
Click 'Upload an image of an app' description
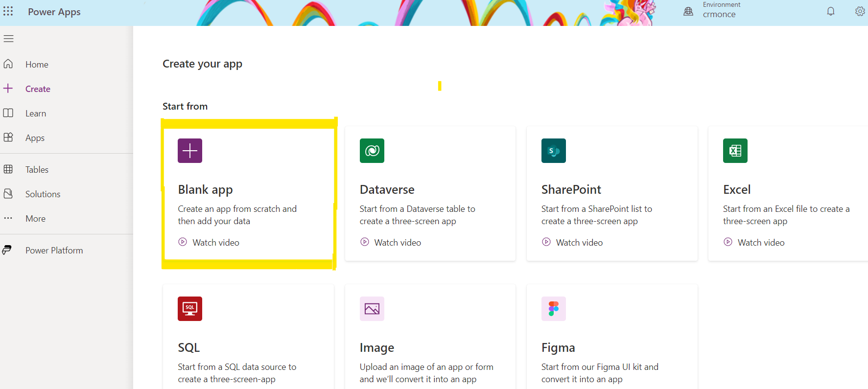(426, 373)
